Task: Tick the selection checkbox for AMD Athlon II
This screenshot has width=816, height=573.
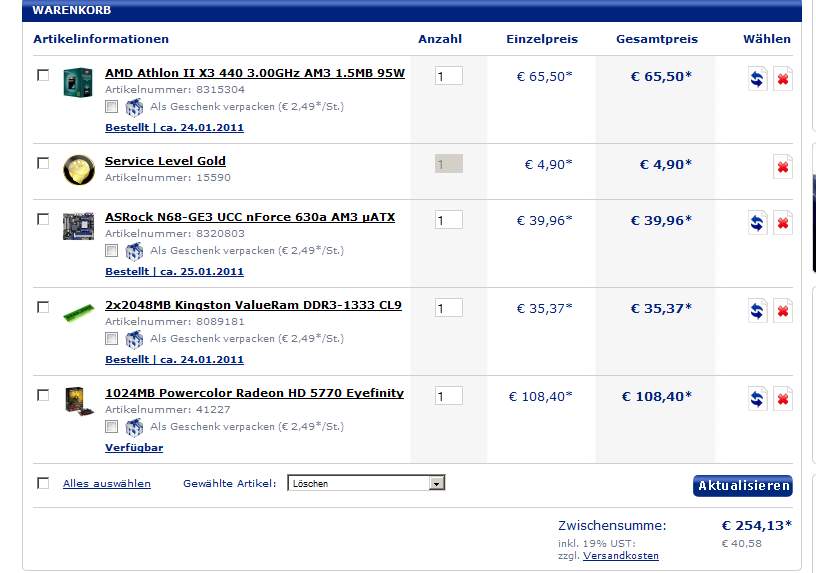Action: click(43, 75)
